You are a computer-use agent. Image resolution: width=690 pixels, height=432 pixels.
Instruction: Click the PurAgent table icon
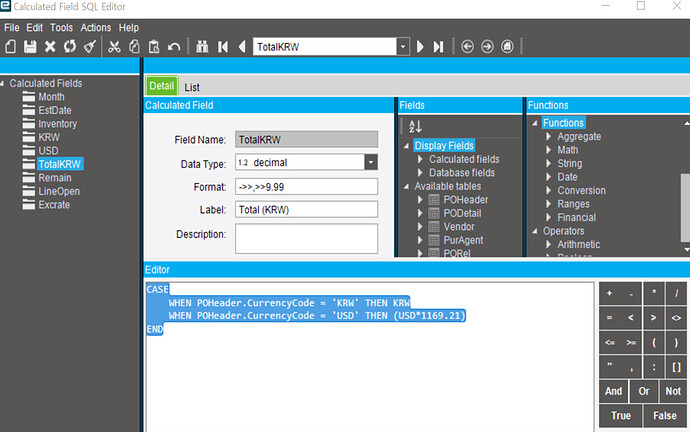point(434,241)
